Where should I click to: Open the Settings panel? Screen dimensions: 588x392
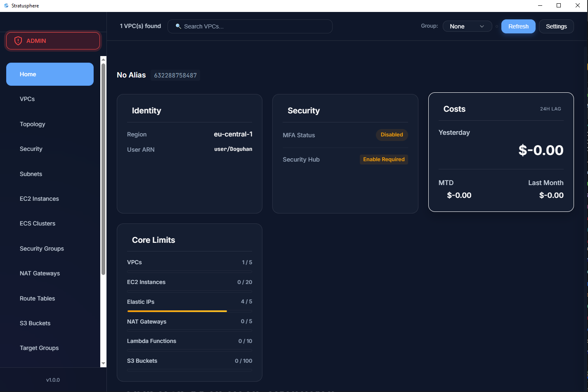pos(556,26)
